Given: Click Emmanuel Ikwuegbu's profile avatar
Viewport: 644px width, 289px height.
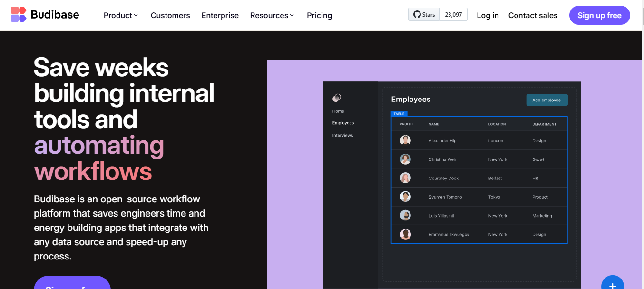Looking at the screenshot, I should coord(405,234).
